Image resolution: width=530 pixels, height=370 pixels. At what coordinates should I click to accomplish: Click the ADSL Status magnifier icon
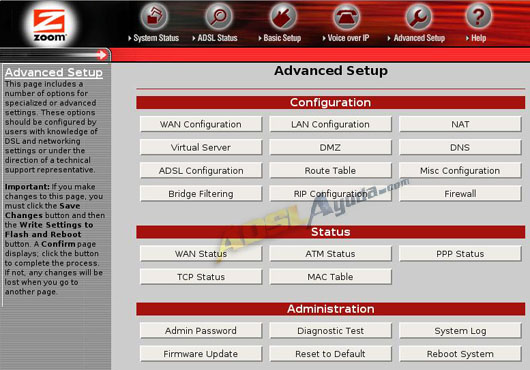click(219, 16)
